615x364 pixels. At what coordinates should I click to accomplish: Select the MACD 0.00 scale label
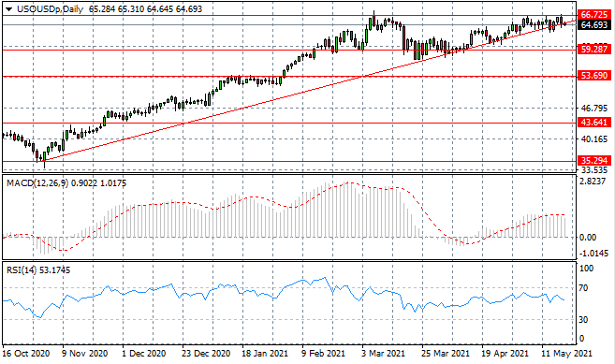[588, 238]
